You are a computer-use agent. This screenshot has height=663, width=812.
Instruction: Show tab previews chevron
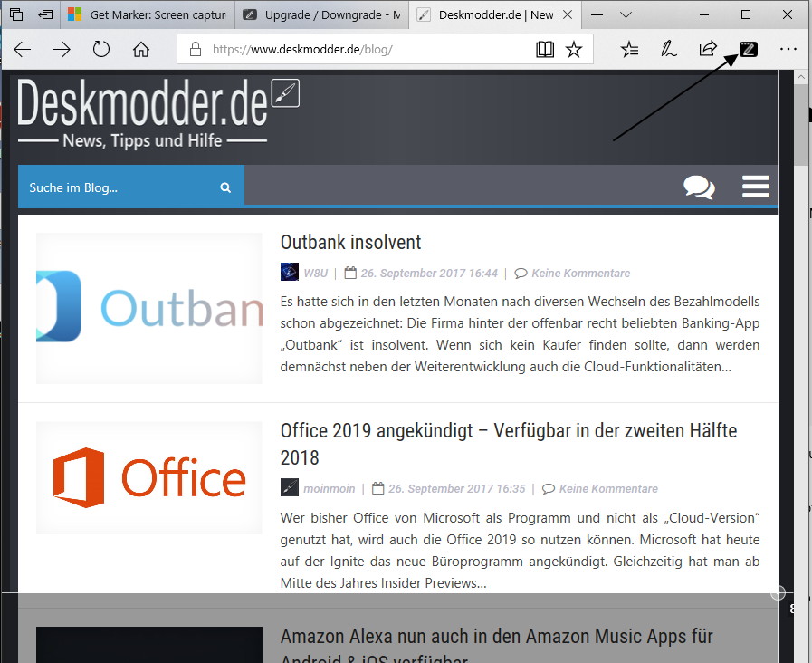tap(626, 15)
